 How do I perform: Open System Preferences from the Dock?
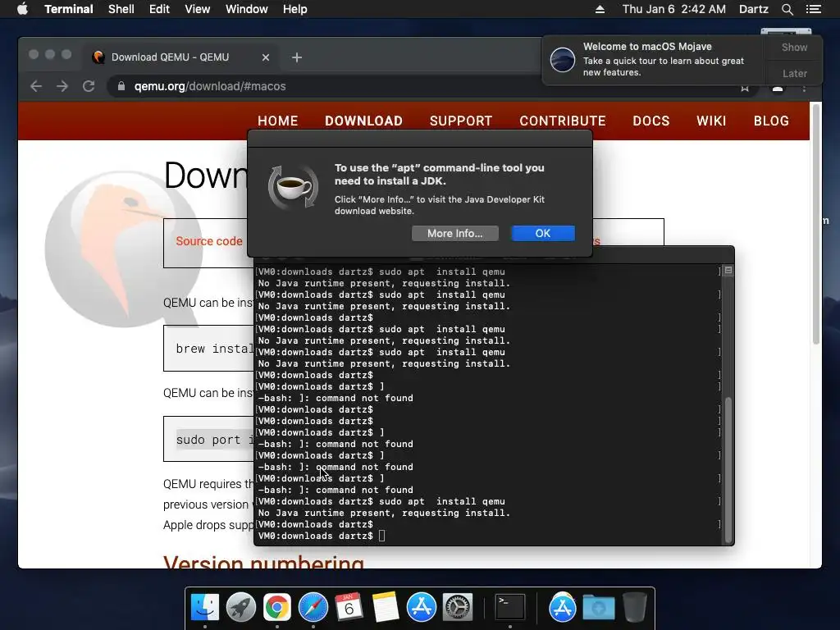(x=458, y=608)
